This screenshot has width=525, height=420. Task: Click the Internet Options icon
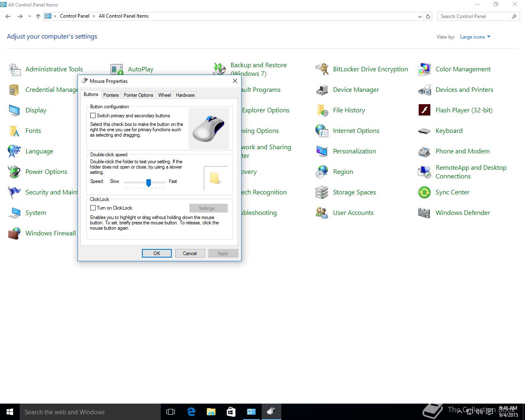[x=322, y=131]
